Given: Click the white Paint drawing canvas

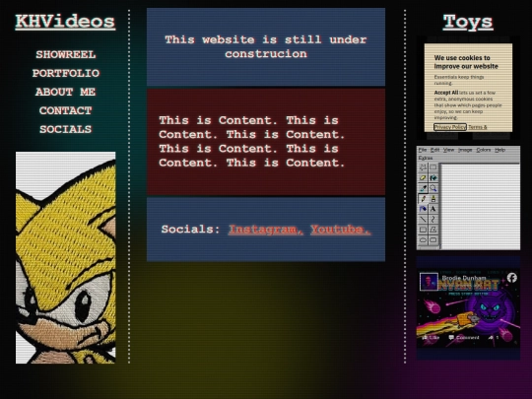Looking at the screenshot, I should coord(481,206).
